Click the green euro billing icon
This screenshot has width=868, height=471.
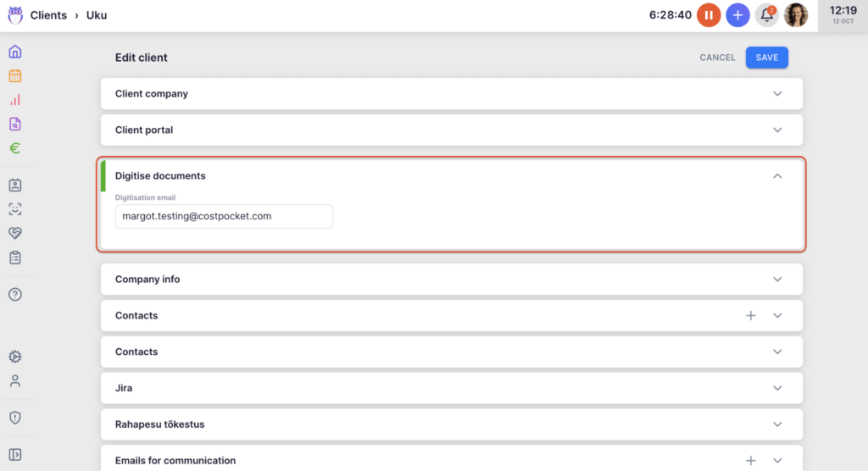(x=15, y=148)
